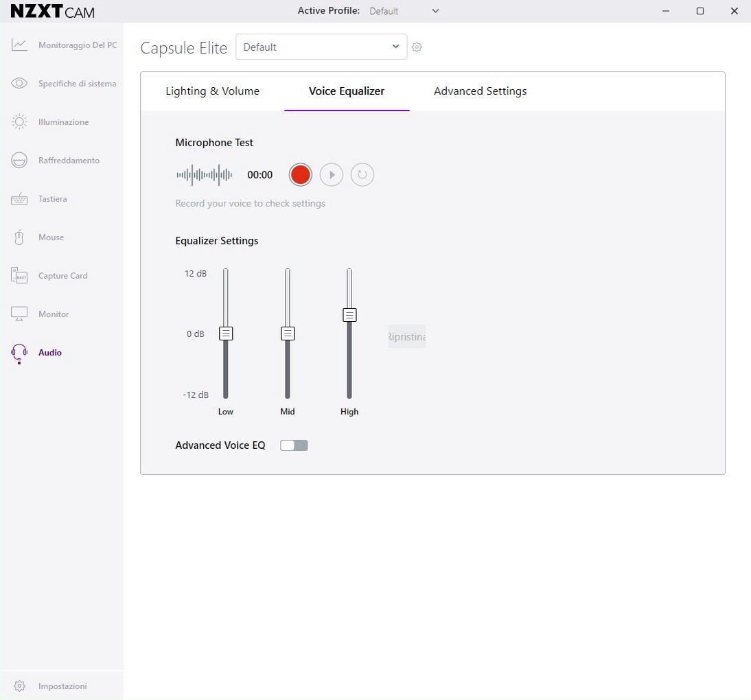Expand the Active Profile dropdown
751x700 pixels.
404,11
